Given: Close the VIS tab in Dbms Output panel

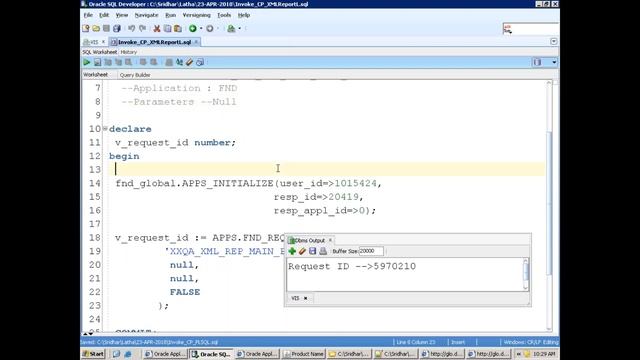Looking at the screenshot, I should 305,298.
